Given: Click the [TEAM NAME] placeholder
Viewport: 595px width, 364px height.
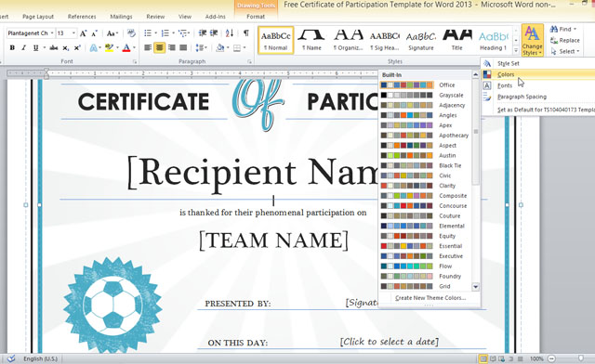Looking at the screenshot, I should [273, 240].
